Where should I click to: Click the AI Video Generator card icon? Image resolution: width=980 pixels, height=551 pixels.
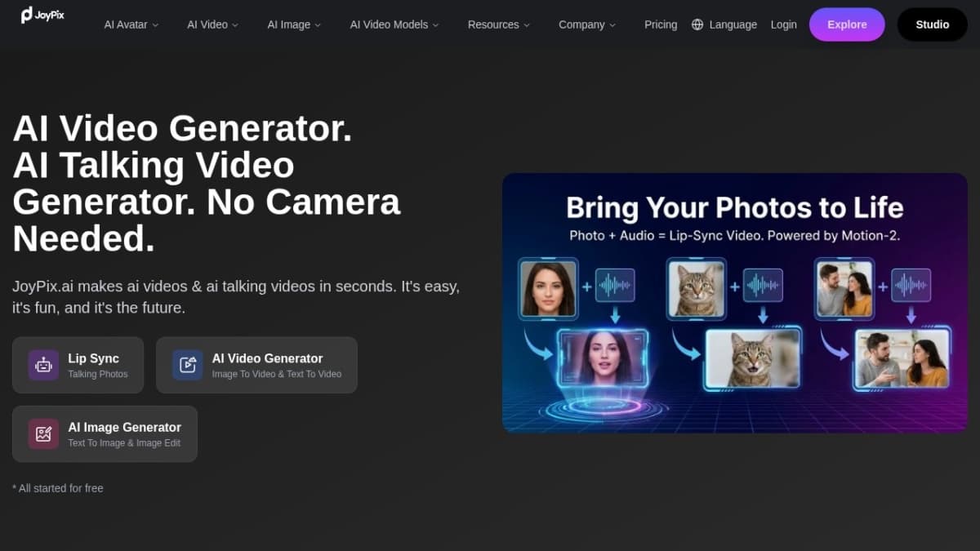tap(187, 364)
